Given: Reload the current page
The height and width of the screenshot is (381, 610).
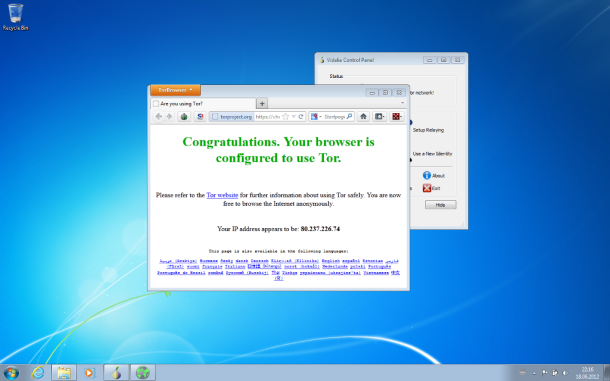Looking at the screenshot, I should (x=301, y=117).
